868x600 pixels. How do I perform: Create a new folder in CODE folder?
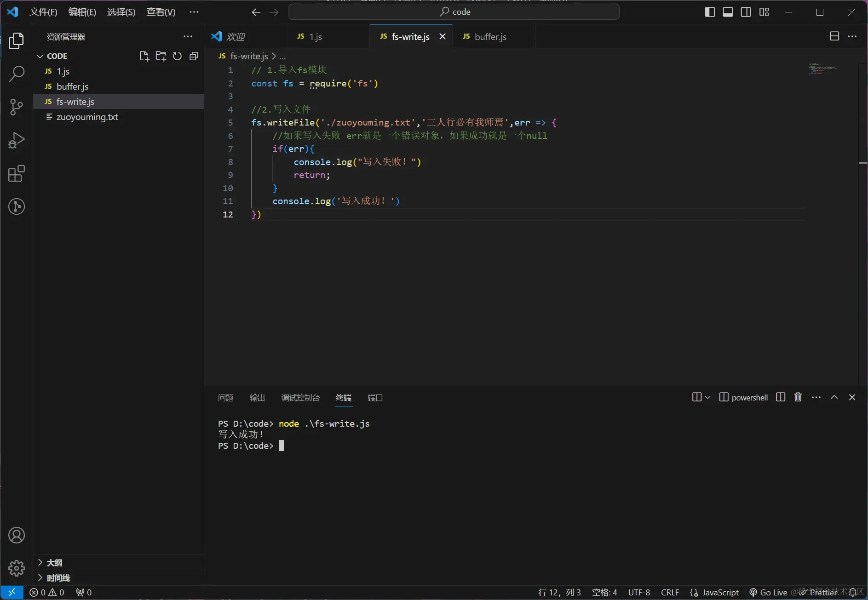[x=161, y=56]
